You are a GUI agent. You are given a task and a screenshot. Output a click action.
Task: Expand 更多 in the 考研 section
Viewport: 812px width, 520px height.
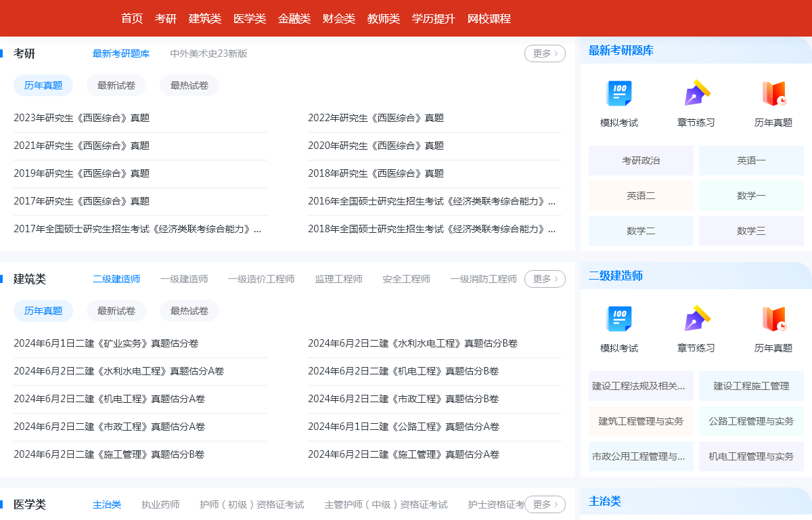pyautogui.click(x=545, y=53)
